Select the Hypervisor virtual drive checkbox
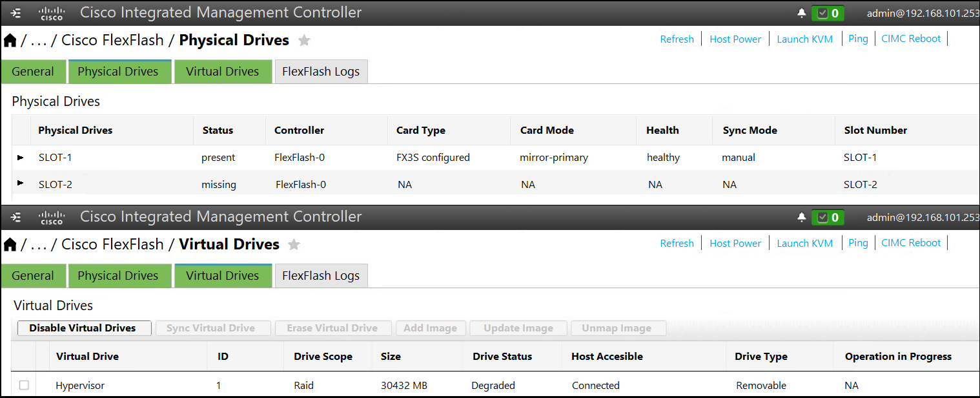The width and height of the screenshot is (980, 398). [x=24, y=385]
